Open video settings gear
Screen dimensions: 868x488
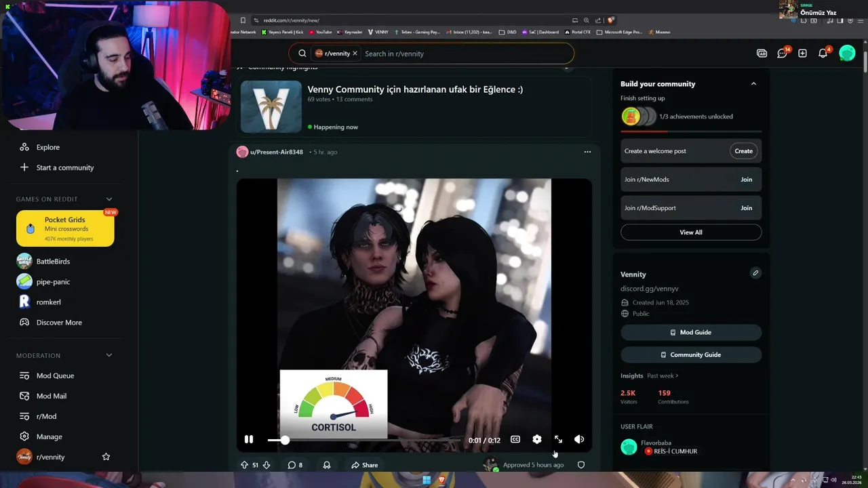(x=537, y=439)
